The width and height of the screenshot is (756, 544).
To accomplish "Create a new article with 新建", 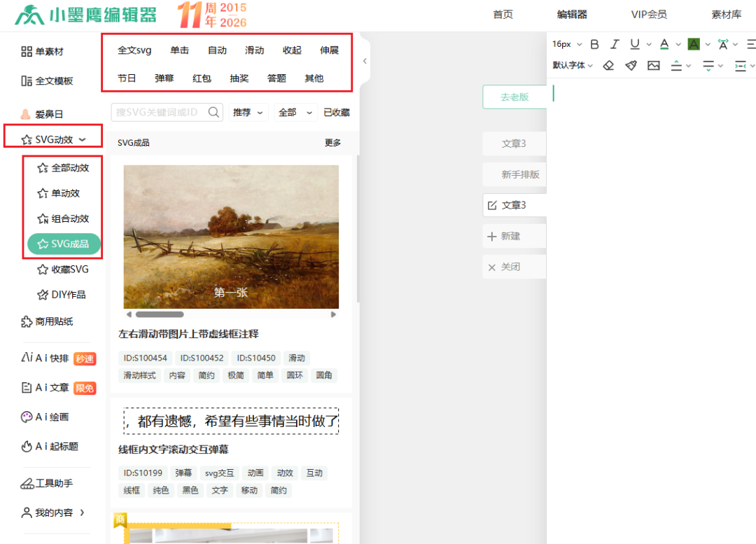I will [x=514, y=237].
